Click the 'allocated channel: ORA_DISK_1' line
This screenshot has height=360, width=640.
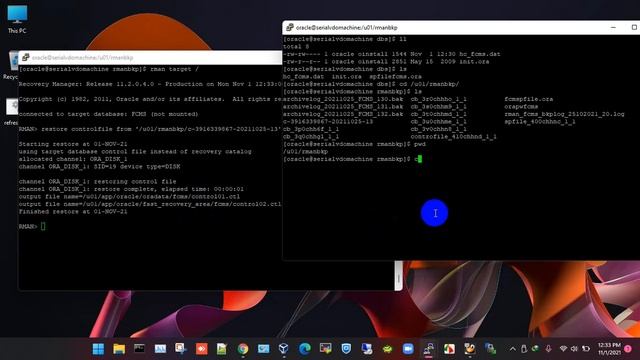point(73,159)
